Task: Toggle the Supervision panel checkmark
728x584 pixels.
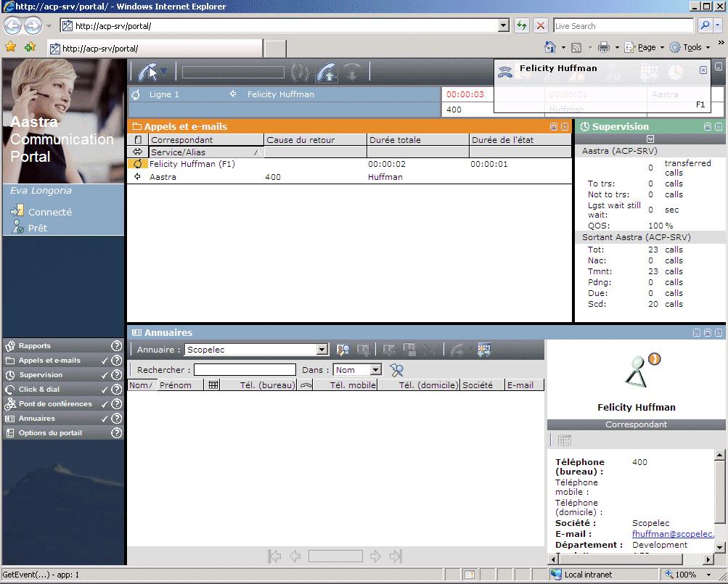Action: tap(105, 375)
